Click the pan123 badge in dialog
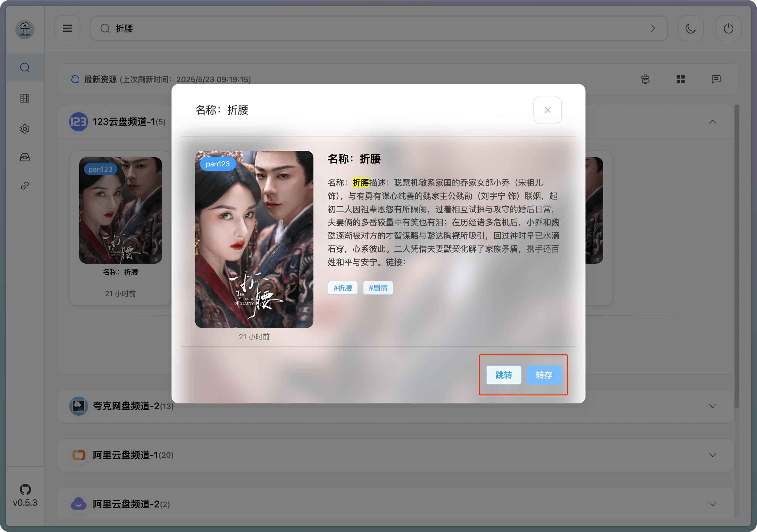Image resolution: width=757 pixels, height=532 pixels. pos(218,164)
